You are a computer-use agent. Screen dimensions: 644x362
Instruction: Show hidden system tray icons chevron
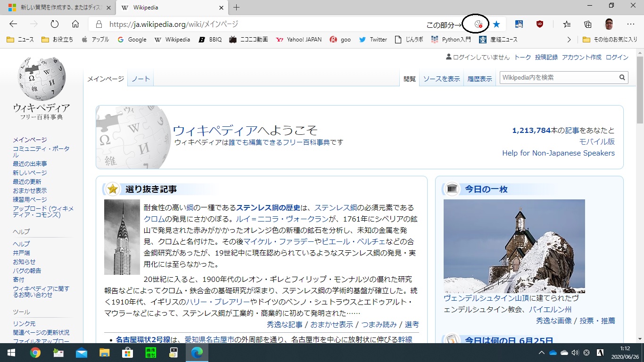tap(542, 353)
